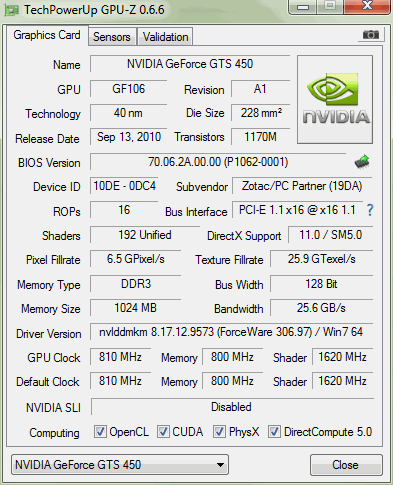
Task: Switch to the Validation tab
Action: [x=165, y=37]
